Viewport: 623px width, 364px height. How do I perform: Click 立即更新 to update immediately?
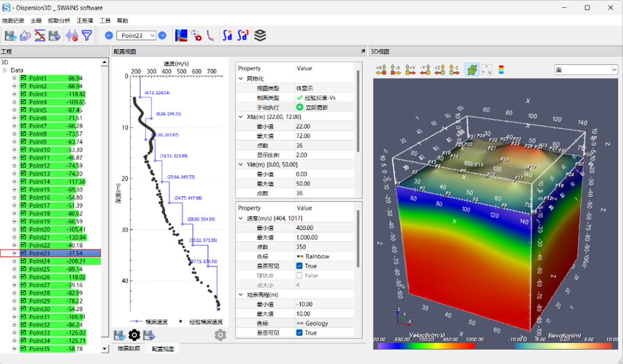click(x=312, y=107)
